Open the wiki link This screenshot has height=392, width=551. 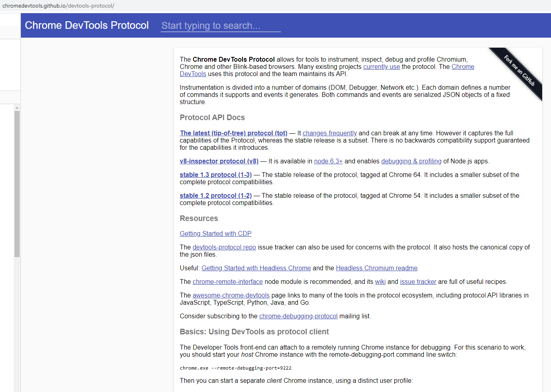click(380, 282)
